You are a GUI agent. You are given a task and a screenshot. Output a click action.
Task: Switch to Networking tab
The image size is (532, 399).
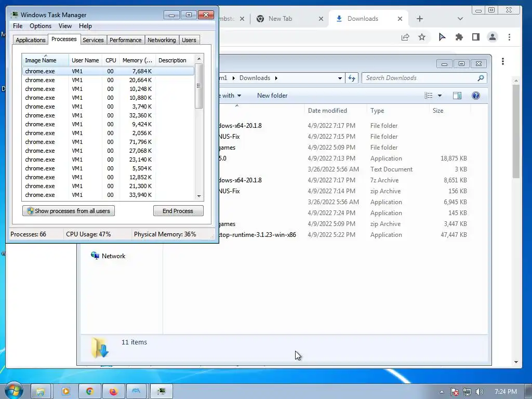pyautogui.click(x=162, y=40)
